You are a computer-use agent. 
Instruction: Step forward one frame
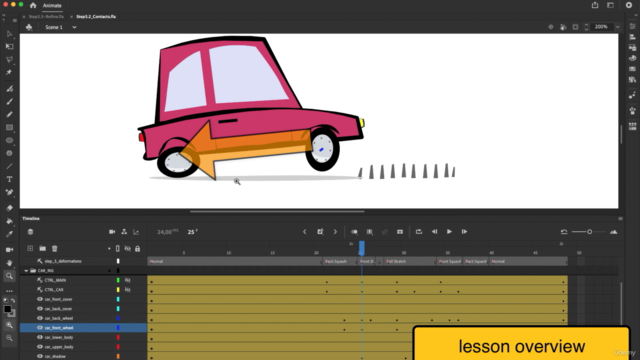(x=464, y=232)
